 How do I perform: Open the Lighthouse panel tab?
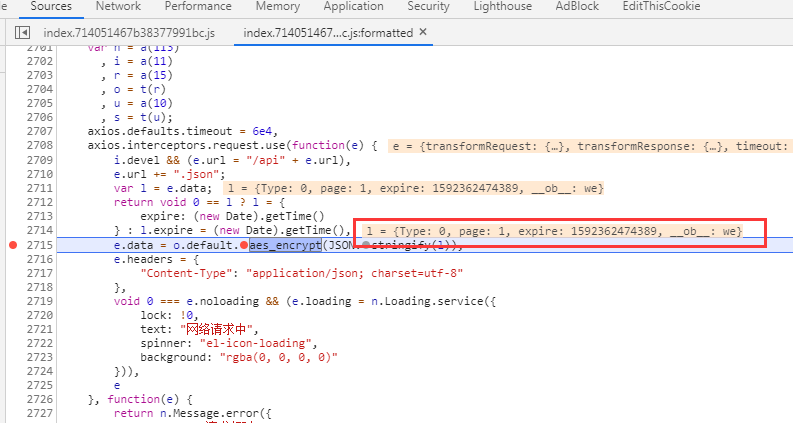[503, 7]
